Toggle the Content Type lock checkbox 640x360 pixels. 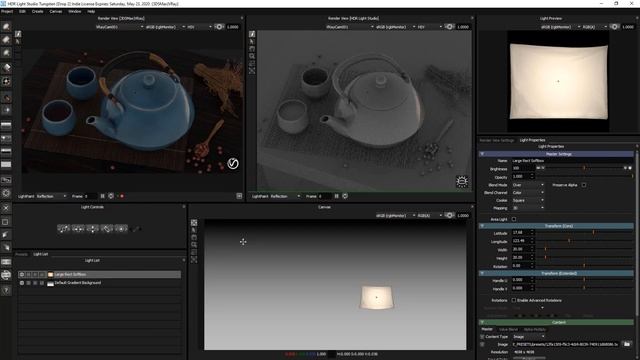click(482, 337)
